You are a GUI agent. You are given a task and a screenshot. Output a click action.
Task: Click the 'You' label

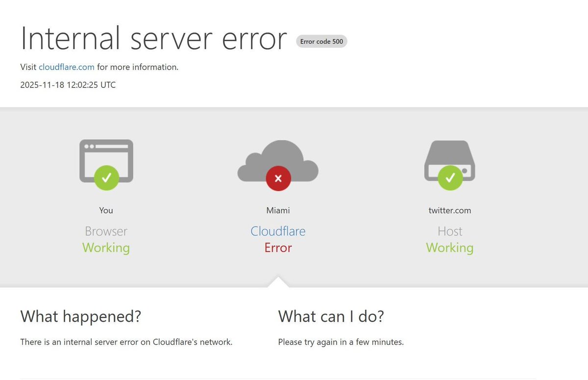click(x=106, y=210)
